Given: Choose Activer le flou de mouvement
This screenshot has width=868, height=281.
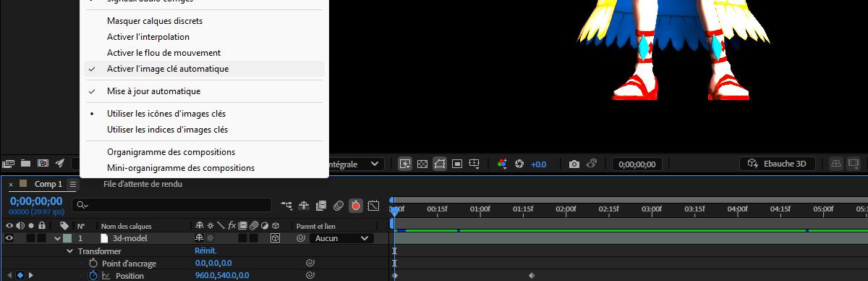Looking at the screenshot, I should pyautogui.click(x=204, y=53).
